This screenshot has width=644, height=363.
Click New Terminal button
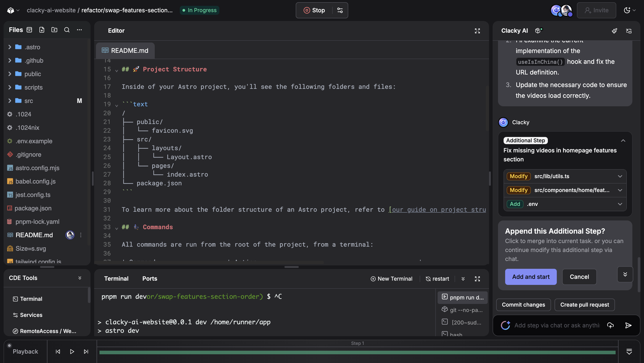point(391,279)
